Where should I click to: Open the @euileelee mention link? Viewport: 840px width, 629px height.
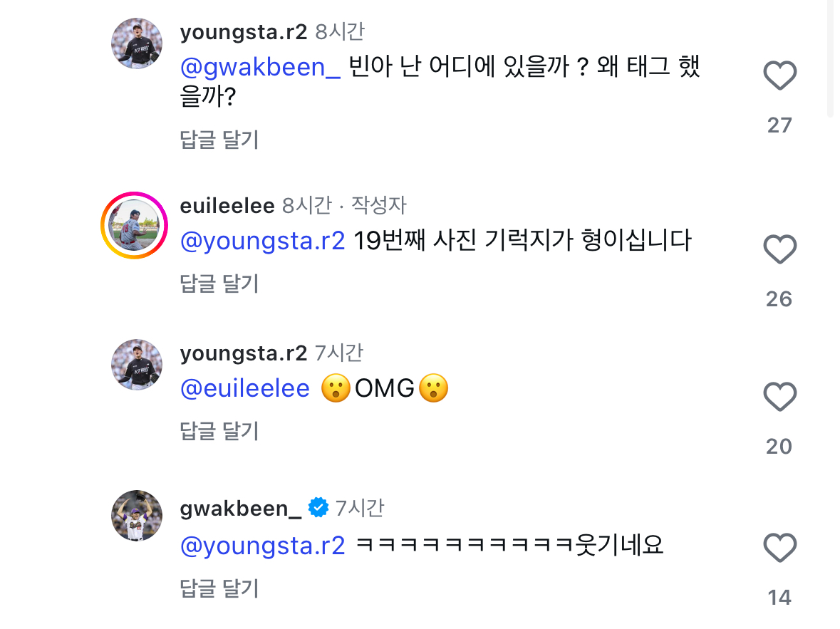(245, 388)
